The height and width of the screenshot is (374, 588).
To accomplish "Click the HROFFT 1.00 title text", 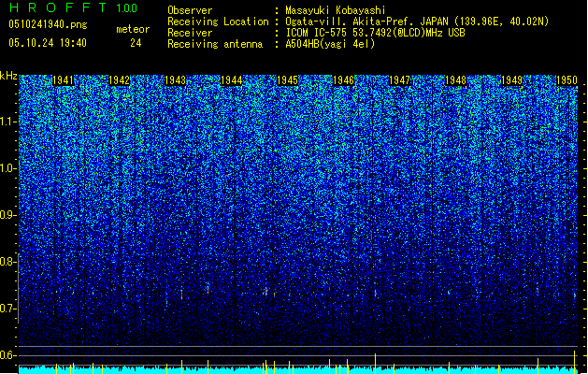I will 74,7.
